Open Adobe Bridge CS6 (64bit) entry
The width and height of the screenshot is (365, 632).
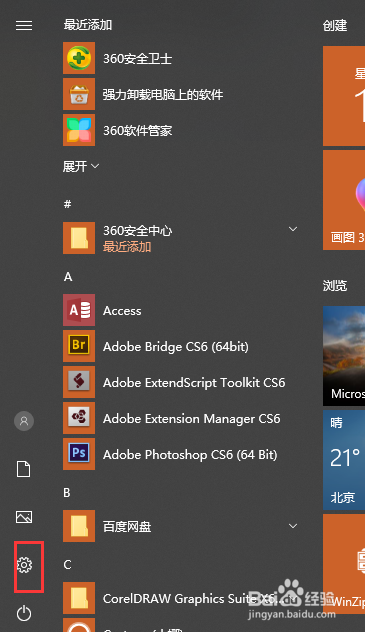click(176, 347)
